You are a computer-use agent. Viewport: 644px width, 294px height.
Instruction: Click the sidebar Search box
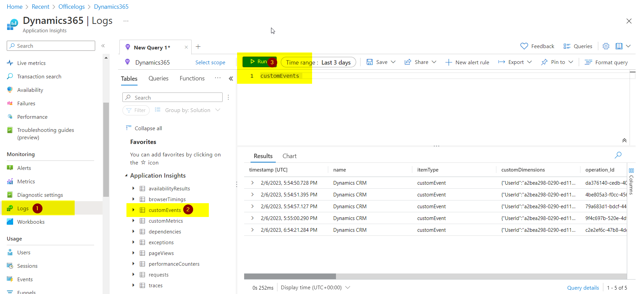pos(51,46)
